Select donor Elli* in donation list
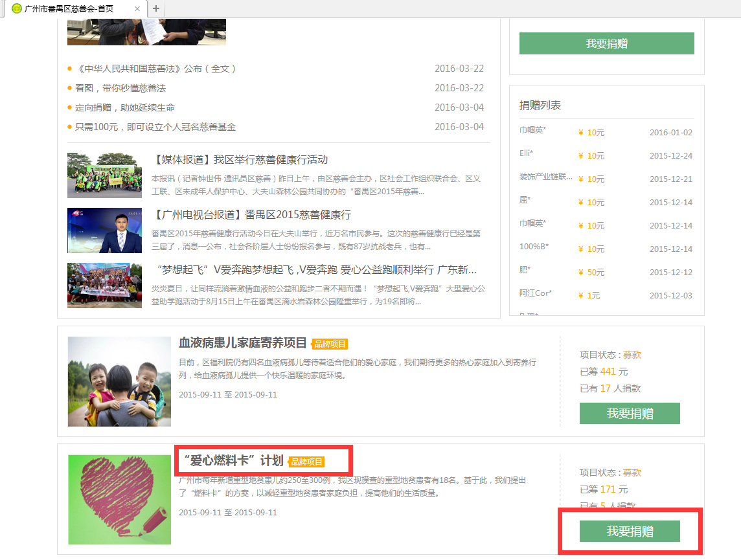Viewport: 741px width, 560px height. point(526,153)
